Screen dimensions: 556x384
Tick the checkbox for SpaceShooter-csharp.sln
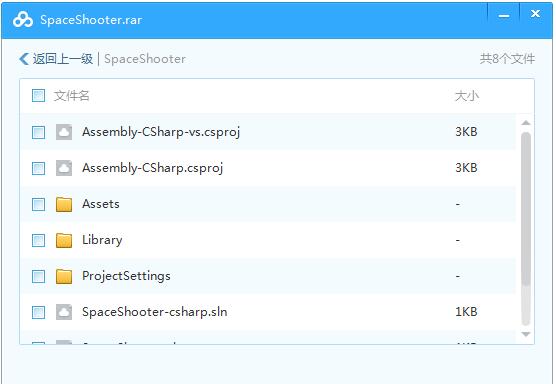click(38, 312)
